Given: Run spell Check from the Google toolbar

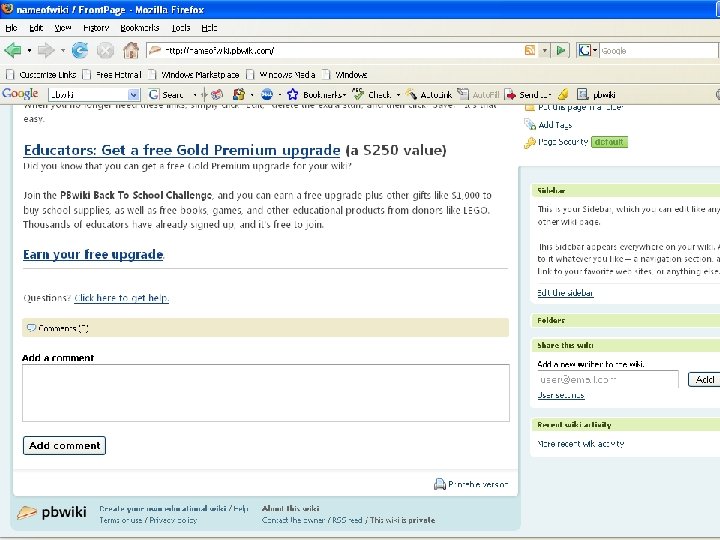Looking at the screenshot, I should (372, 95).
